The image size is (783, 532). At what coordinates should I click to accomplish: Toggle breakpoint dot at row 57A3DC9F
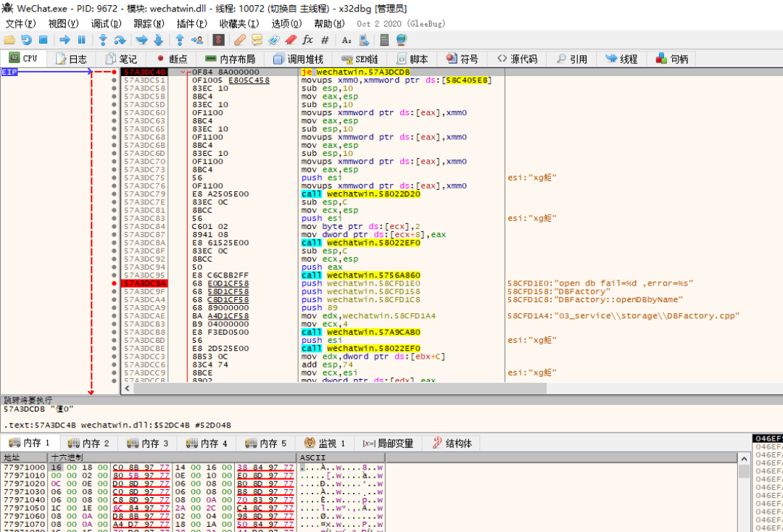[x=115, y=291]
